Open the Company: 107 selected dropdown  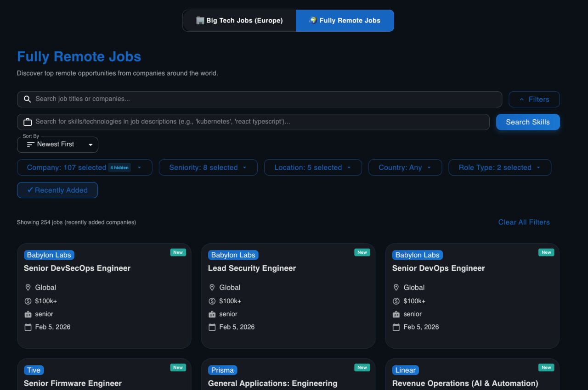[85, 167]
